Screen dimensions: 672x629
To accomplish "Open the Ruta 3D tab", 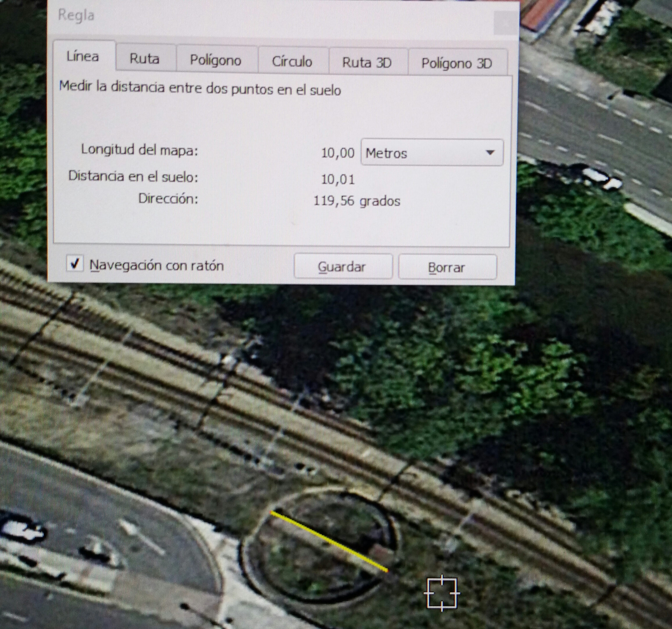I will coord(367,62).
